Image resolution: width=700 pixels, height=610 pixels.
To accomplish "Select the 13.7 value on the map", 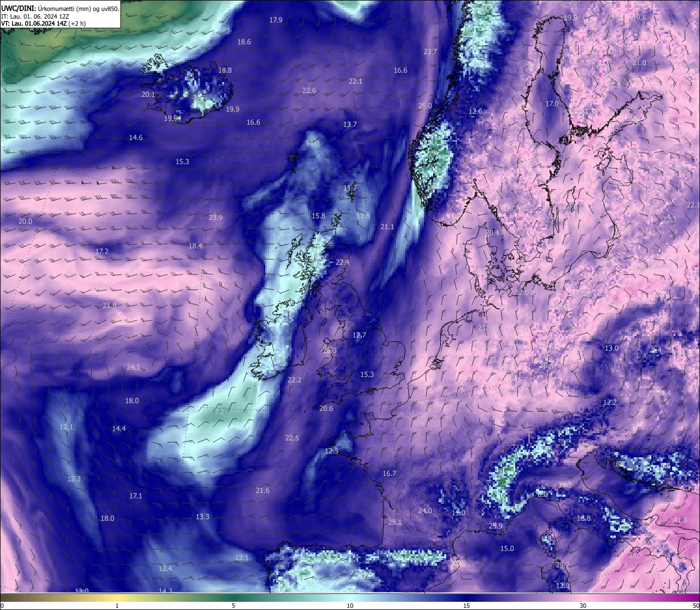I will [x=350, y=125].
